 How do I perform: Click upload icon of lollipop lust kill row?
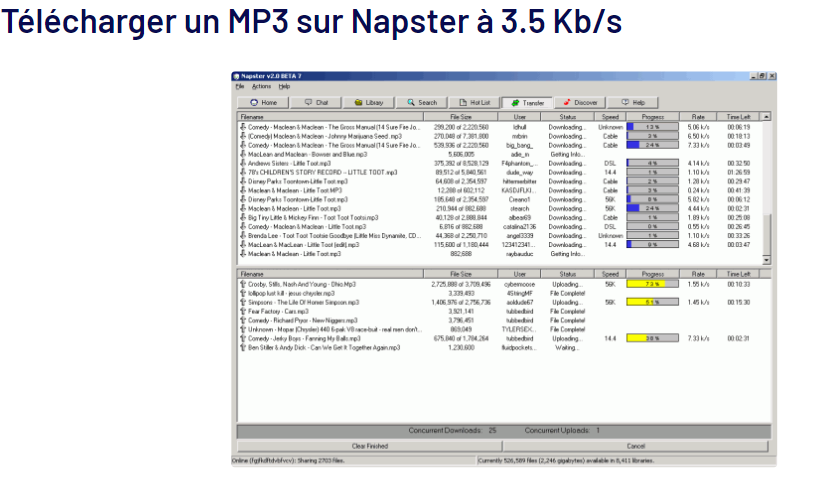click(243, 293)
